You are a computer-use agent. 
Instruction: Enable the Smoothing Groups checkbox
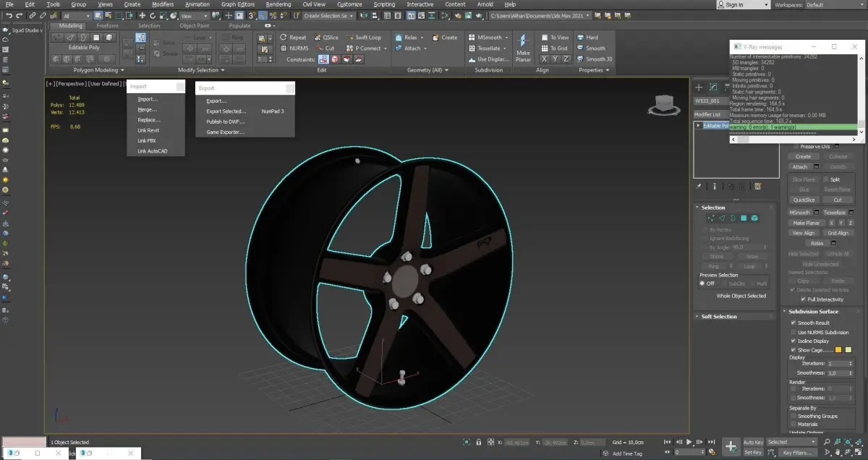pyautogui.click(x=793, y=416)
